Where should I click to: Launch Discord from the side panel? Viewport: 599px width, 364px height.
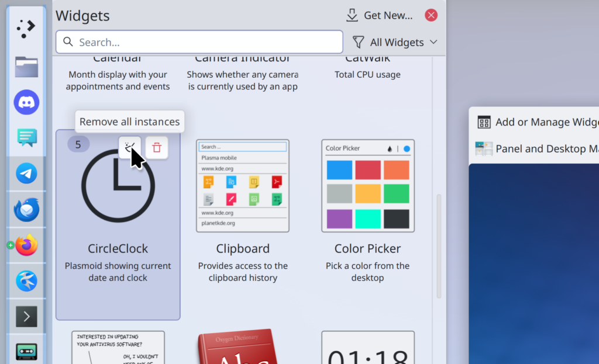[26, 102]
